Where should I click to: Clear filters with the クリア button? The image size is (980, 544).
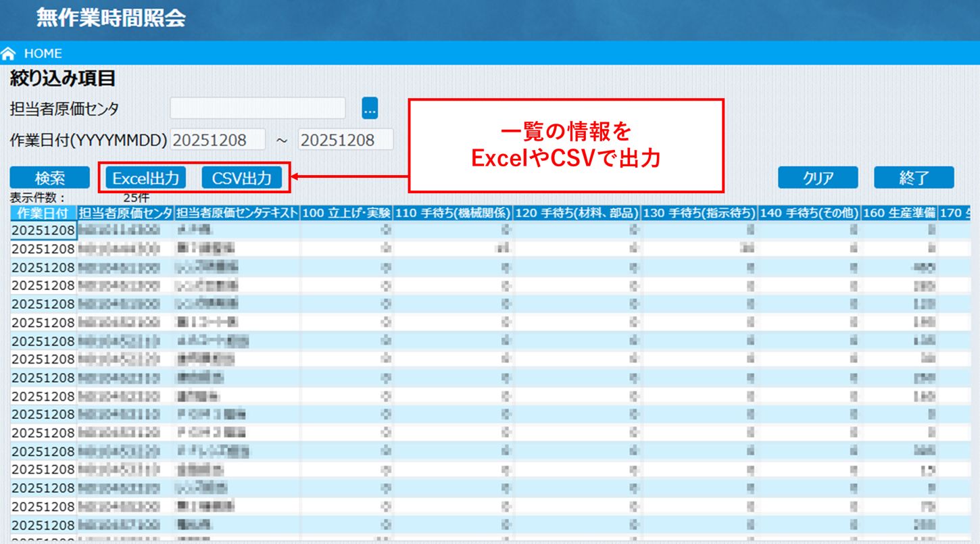coord(818,177)
